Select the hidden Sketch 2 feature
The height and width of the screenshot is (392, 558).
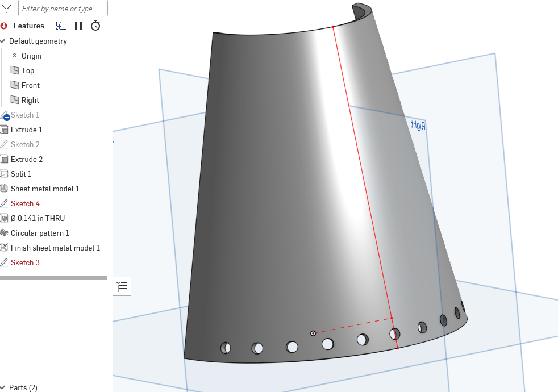point(25,144)
